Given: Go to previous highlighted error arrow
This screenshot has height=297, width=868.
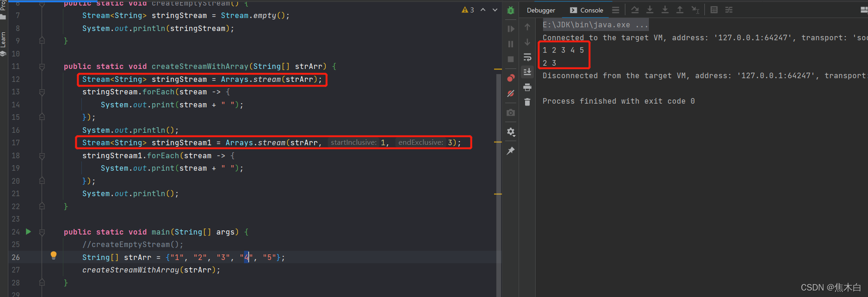Looking at the screenshot, I should point(483,10).
